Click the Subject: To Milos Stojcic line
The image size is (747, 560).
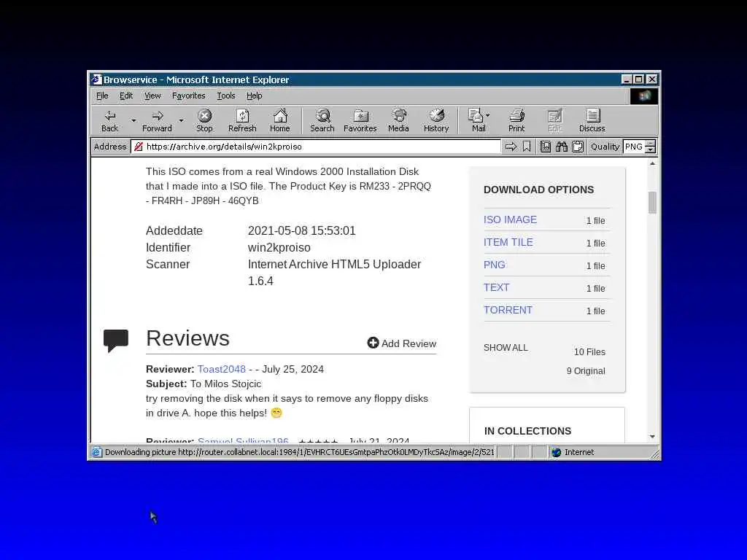[x=204, y=384]
